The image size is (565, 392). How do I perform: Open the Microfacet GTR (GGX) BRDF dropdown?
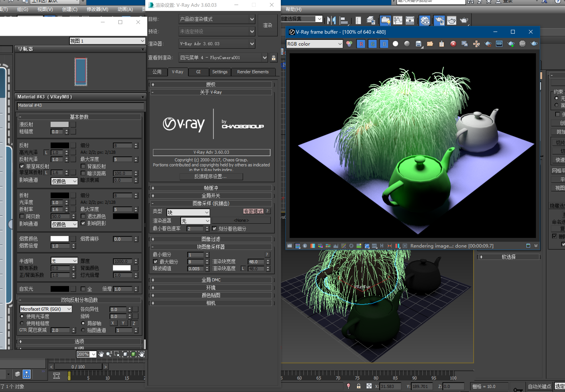pyautogui.click(x=46, y=309)
